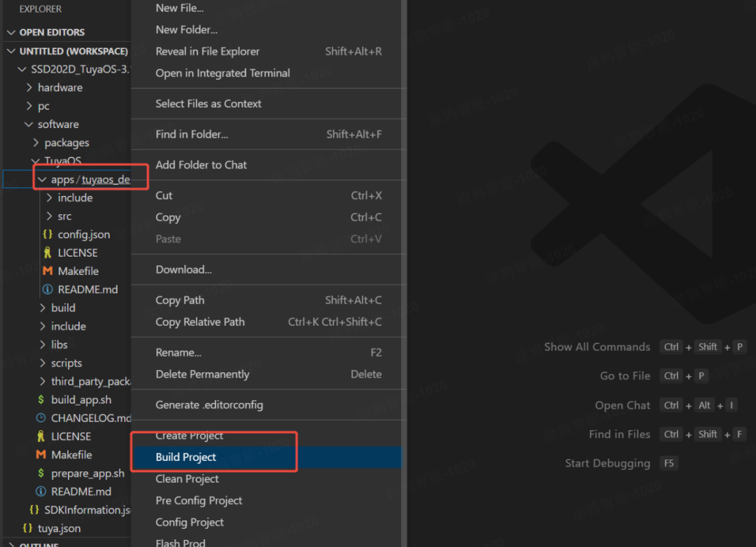
Task: Select Copy in the context menu
Action: click(268, 217)
